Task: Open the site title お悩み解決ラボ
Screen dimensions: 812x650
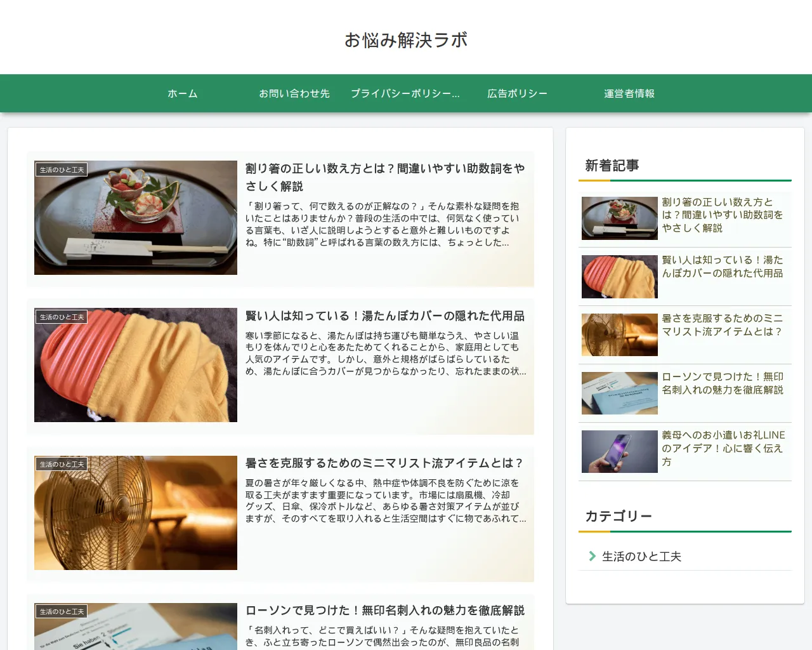Action: (406, 40)
